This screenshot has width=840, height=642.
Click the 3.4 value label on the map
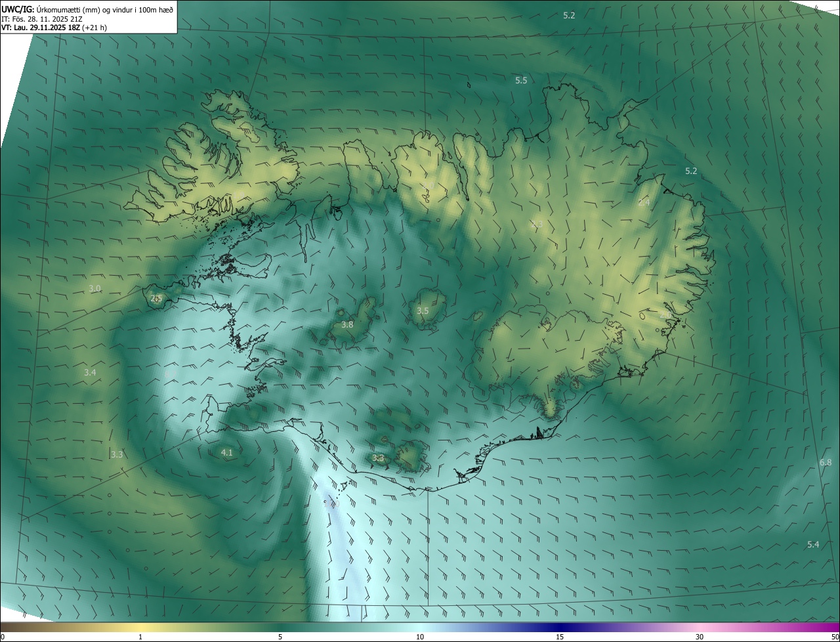[x=90, y=373]
